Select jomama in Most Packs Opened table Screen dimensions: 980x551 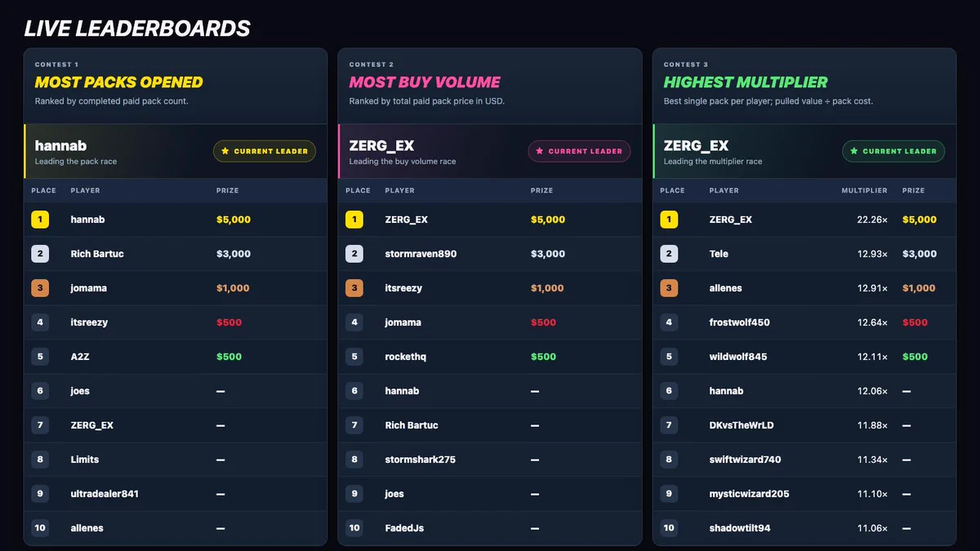pyautogui.click(x=89, y=288)
